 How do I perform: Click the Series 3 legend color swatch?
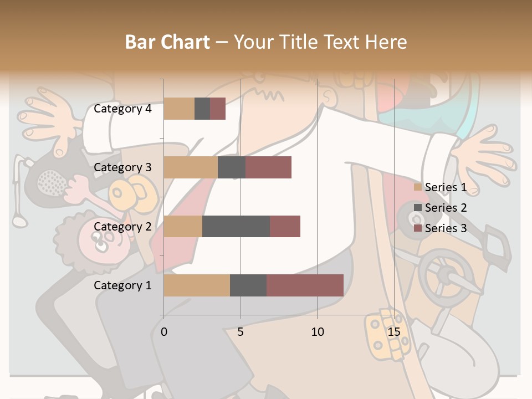[x=417, y=228]
